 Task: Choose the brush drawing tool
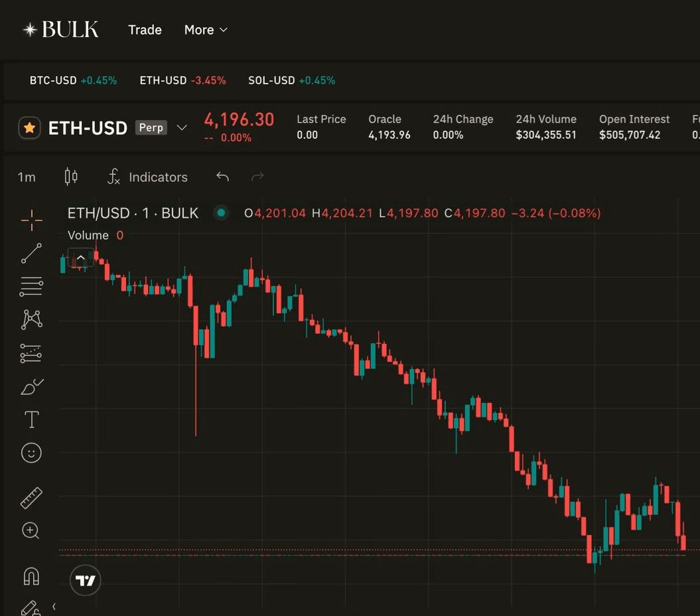[x=31, y=386]
